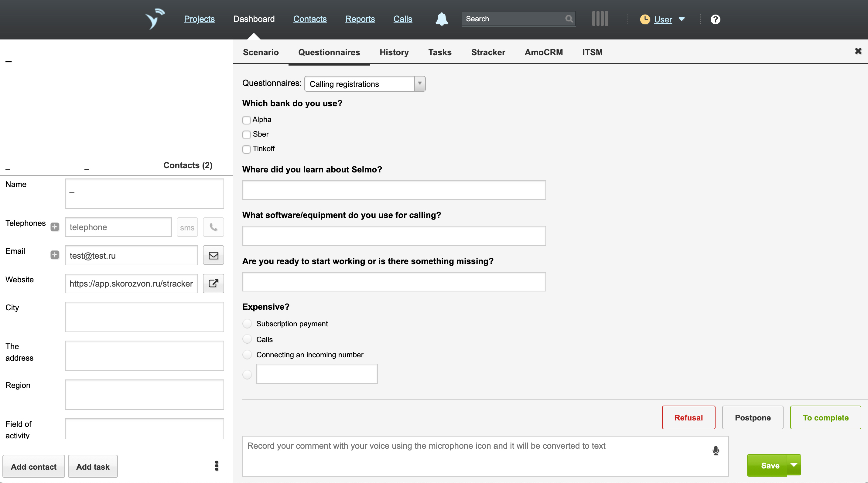Click the notification bell icon
The image size is (868, 483).
click(x=441, y=19)
